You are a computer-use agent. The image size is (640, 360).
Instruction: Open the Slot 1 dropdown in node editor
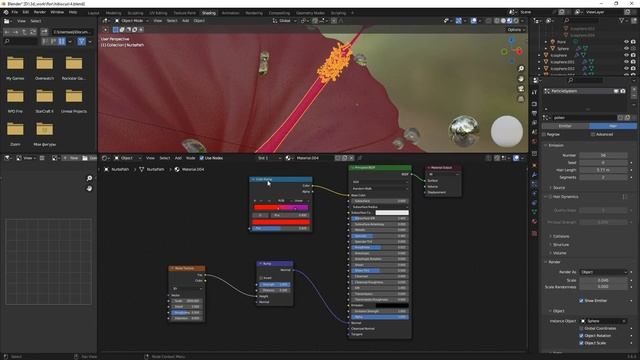click(x=269, y=158)
